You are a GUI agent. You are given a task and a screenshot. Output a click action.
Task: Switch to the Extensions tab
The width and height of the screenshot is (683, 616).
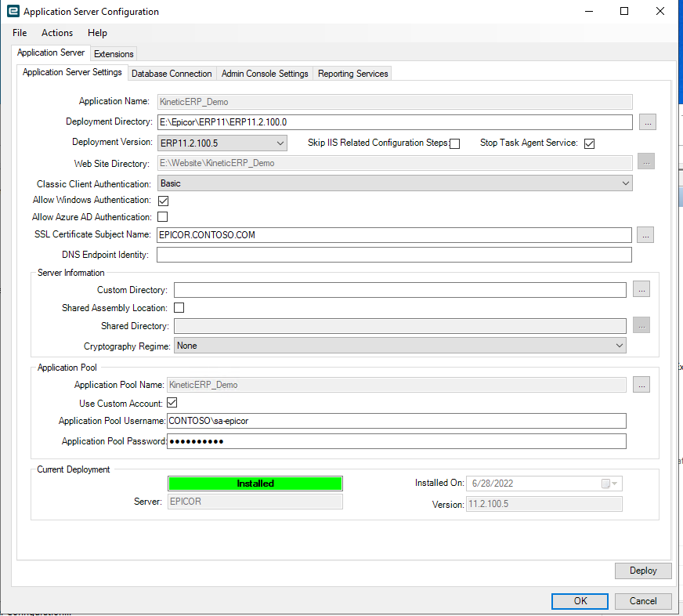(x=114, y=54)
